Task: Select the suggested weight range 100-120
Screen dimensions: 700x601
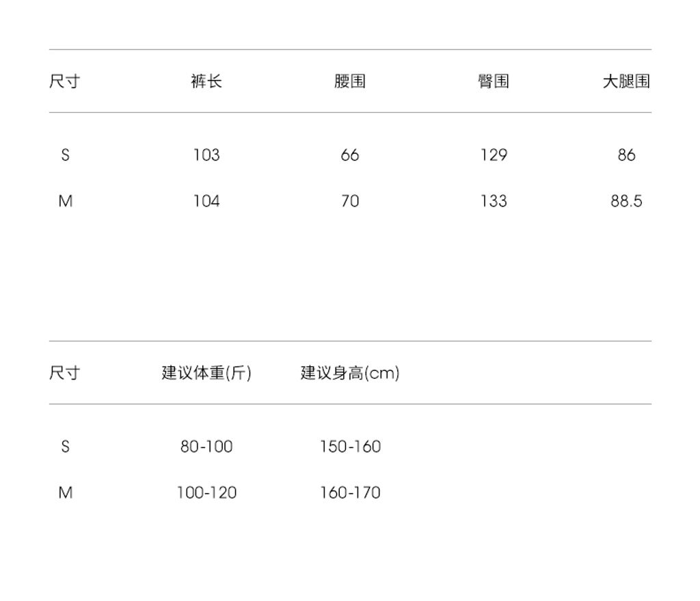Action: point(206,492)
